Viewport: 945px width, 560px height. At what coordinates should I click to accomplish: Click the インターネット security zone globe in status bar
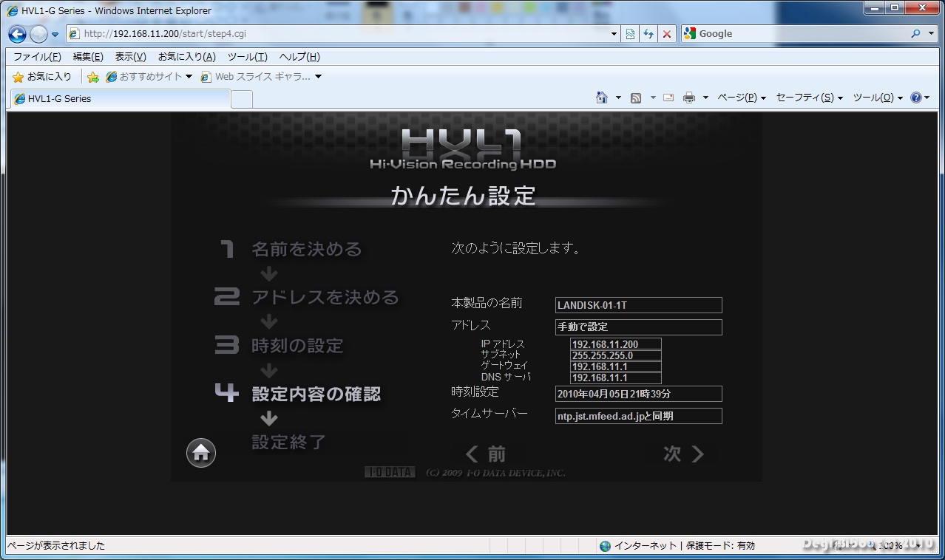tap(606, 546)
